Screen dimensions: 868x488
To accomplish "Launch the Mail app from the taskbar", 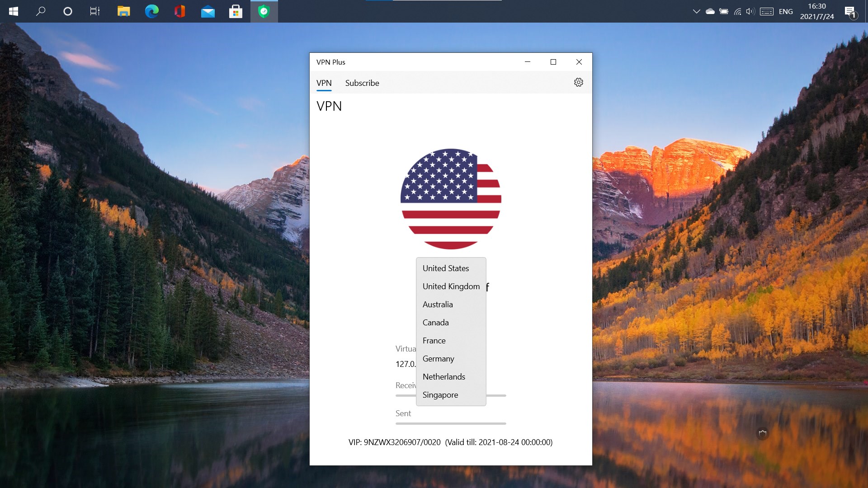I will [208, 11].
